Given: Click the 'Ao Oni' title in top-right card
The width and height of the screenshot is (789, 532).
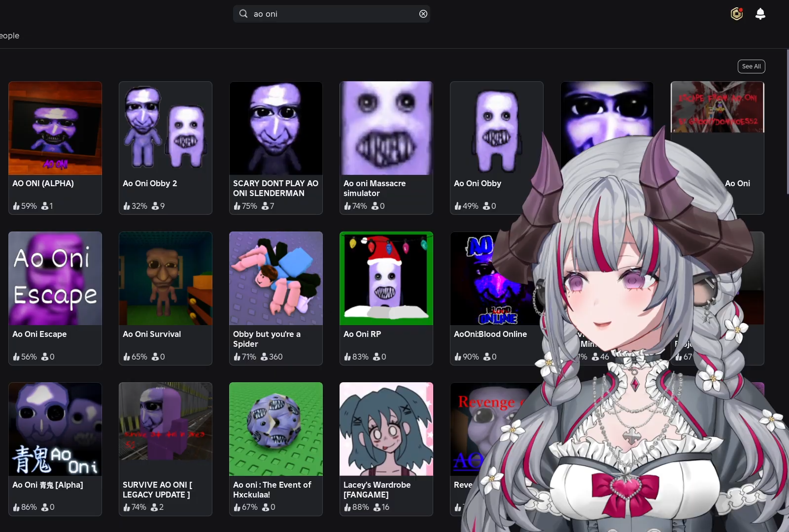Looking at the screenshot, I should pos(738,183).
